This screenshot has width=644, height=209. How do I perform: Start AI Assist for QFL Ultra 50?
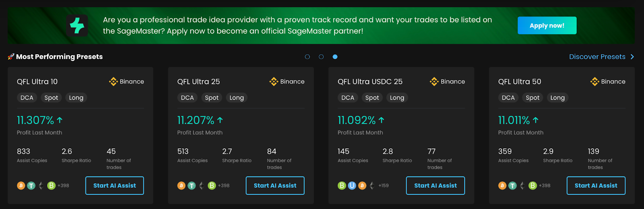click(596, 186)
